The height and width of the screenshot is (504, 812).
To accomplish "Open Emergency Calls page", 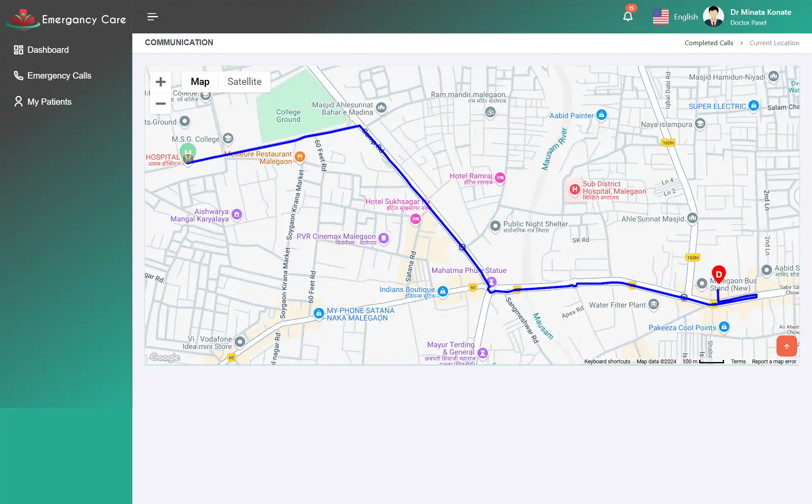I will (59, 76).
